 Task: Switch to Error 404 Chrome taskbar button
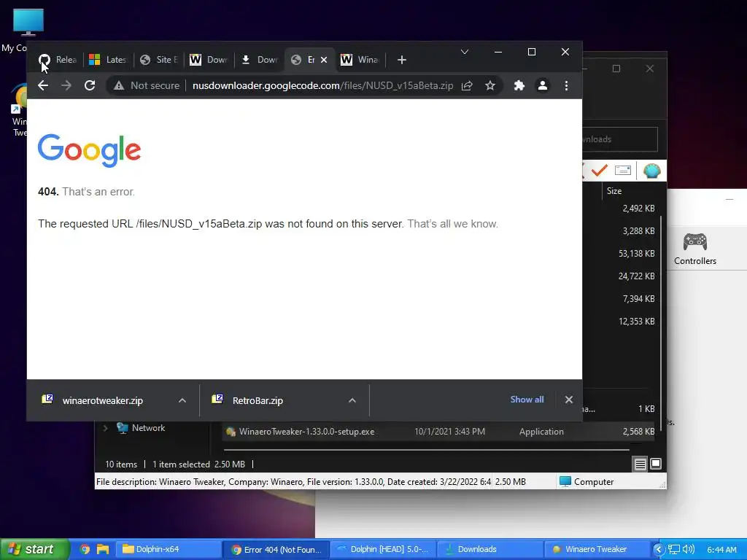pos(276,549)
